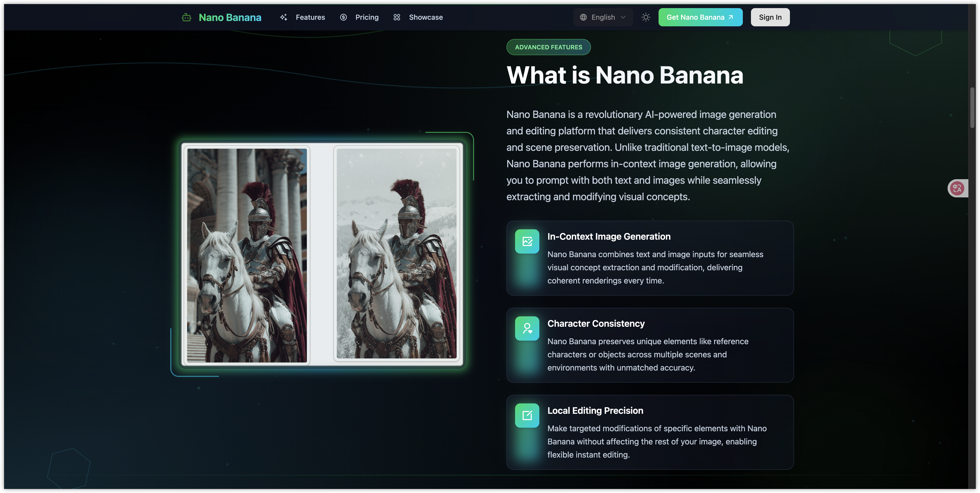Click the globe icon in language selector
The width and height of the screenshot is (980, 493).
(x=583, y=17)
